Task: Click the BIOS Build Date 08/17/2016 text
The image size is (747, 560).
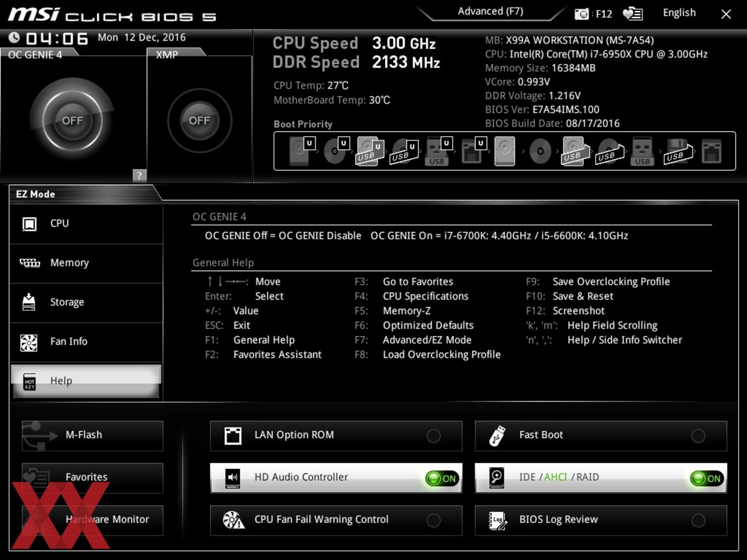Action: [x=552, y=124]
